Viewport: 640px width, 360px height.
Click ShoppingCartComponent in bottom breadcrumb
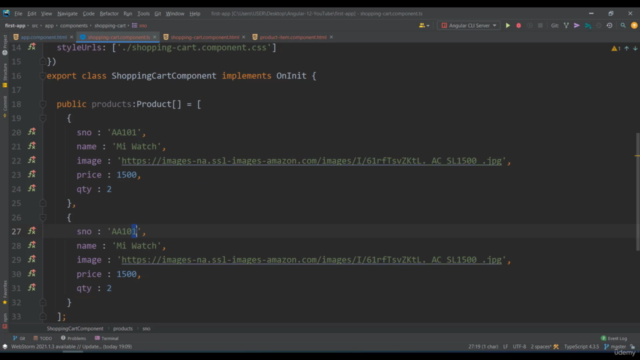click(x=75, y=329)
